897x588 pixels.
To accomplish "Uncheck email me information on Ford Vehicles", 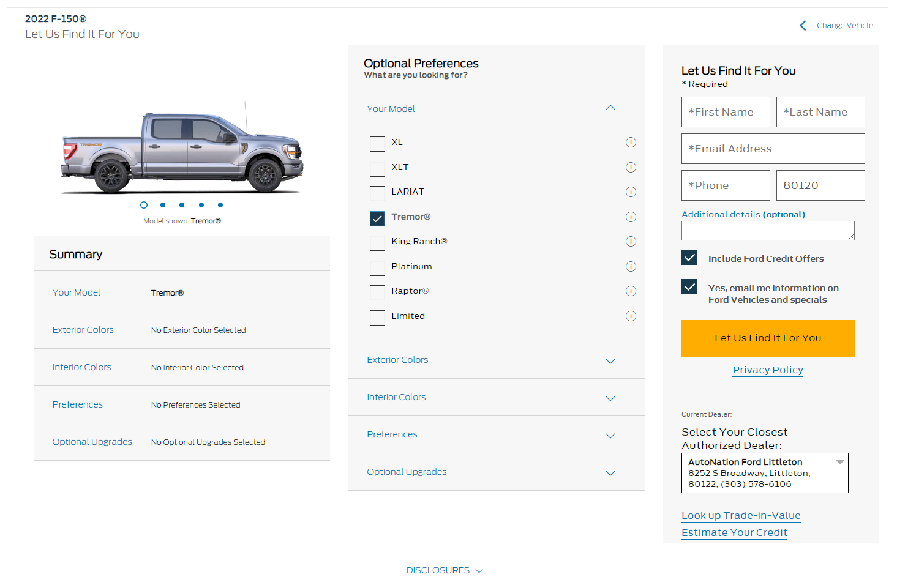I will click(x=689, y=286).
